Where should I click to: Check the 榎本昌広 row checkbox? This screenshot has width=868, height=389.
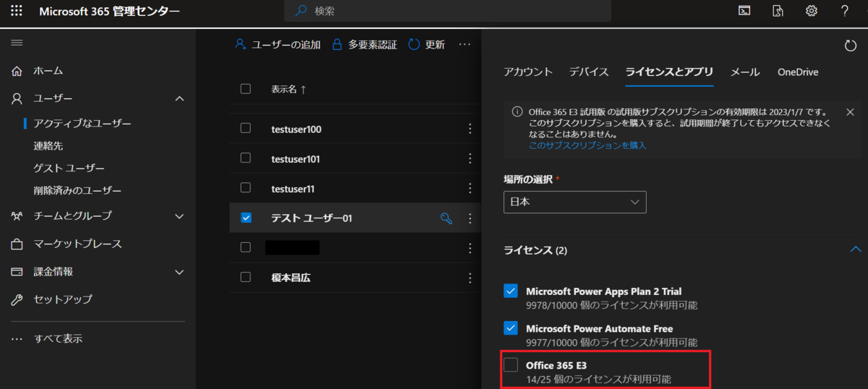tap(245, 277)
